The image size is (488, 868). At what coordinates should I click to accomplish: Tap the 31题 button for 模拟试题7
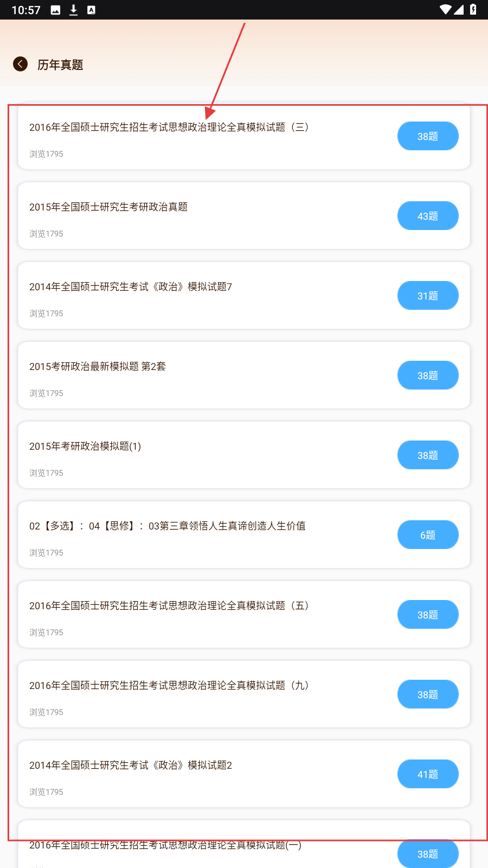click(x=427, y=296)
